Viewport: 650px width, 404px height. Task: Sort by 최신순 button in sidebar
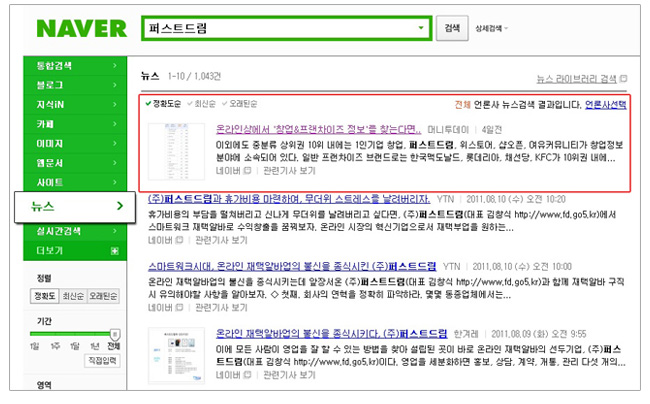click(73, 296)
